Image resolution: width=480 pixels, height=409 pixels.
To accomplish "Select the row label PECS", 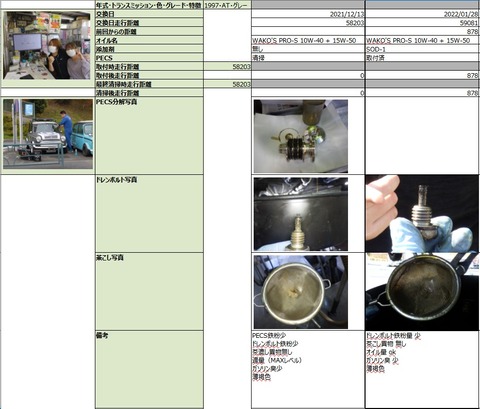I will 149,58.
